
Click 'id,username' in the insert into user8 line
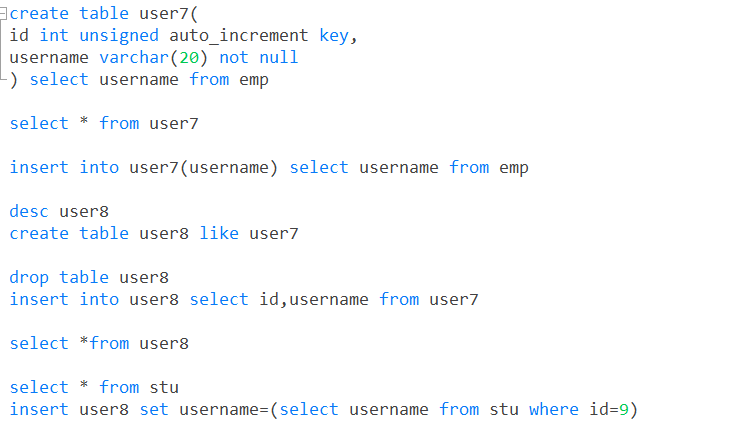314,300
